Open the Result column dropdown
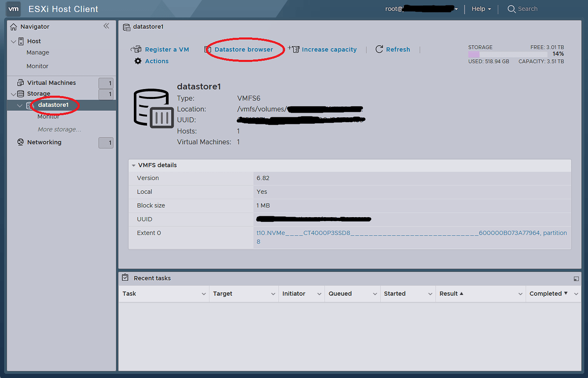 point(520,294)
